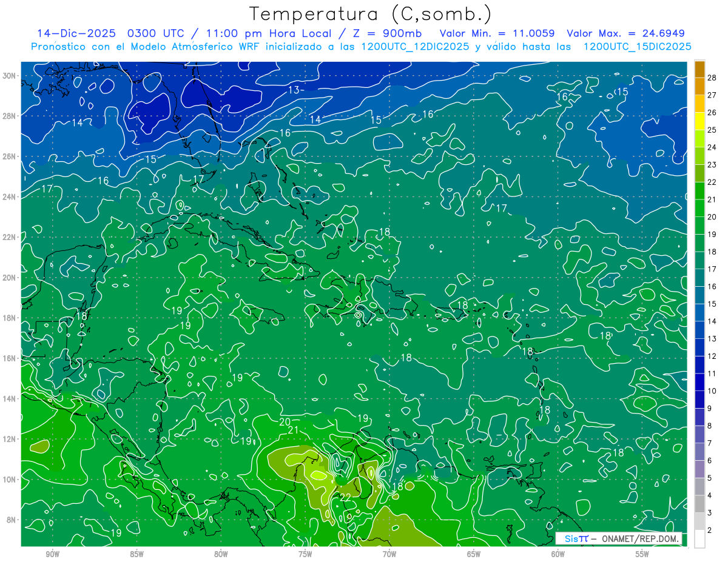Select the color scale label 2

point(710,530)
